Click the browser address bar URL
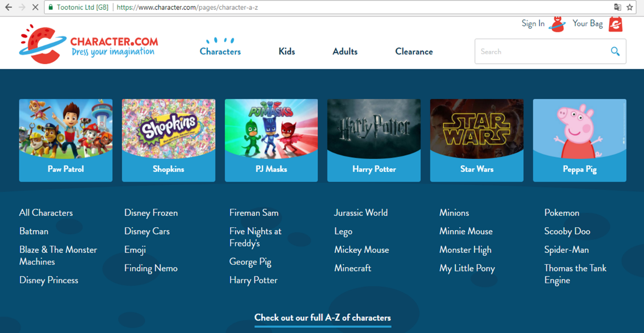644x333 pixels. point(187,7)
